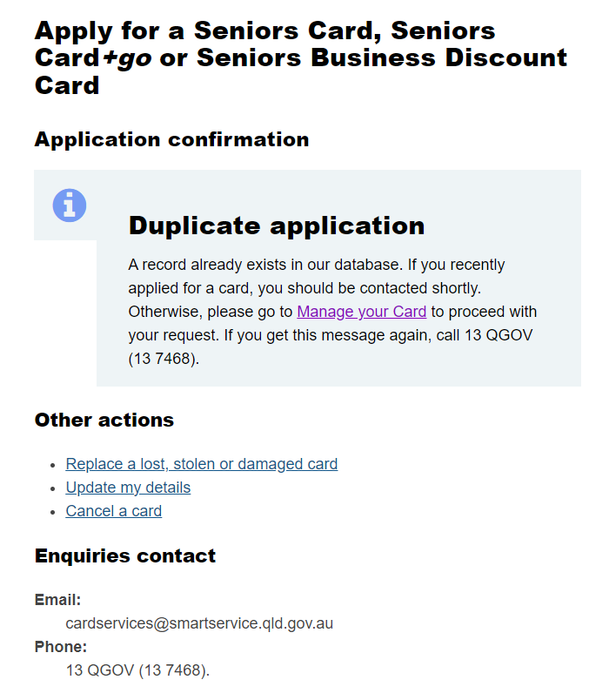Click the cardservices email address
This screenshot has width=609, height=700.
coord(200,623)
